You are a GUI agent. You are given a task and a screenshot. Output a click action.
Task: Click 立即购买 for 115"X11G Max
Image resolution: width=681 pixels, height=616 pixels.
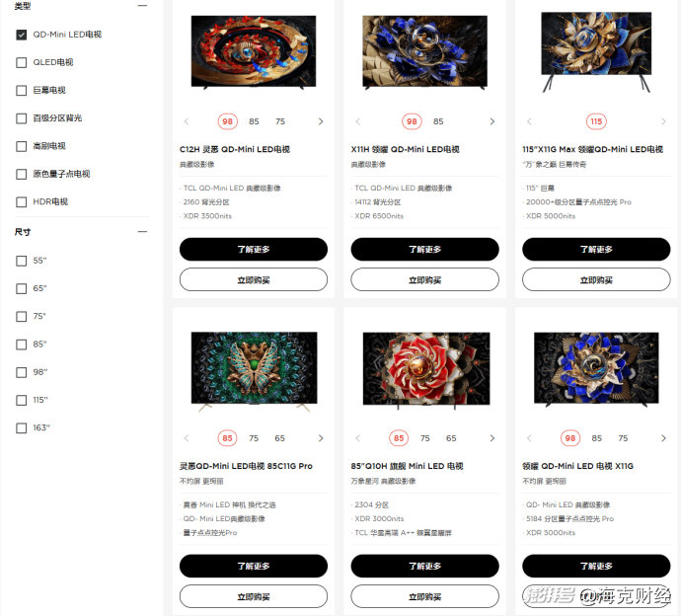[596, 279]
